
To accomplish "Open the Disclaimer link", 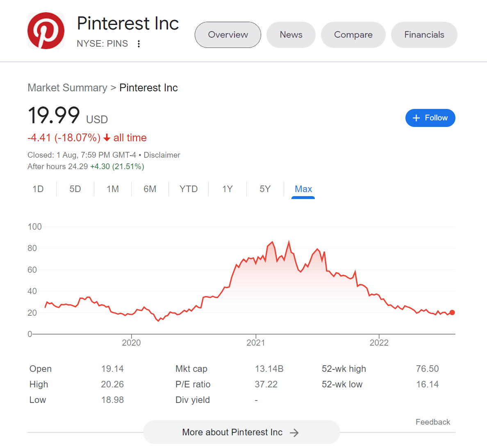I will point(162,155).
